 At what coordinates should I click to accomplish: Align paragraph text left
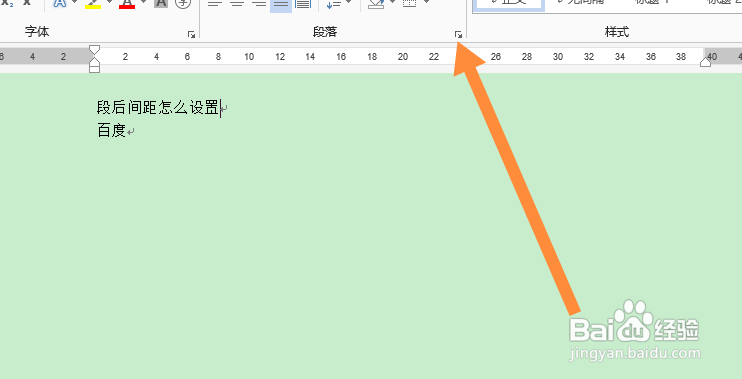pyautogui.click(x=215, y=4)
